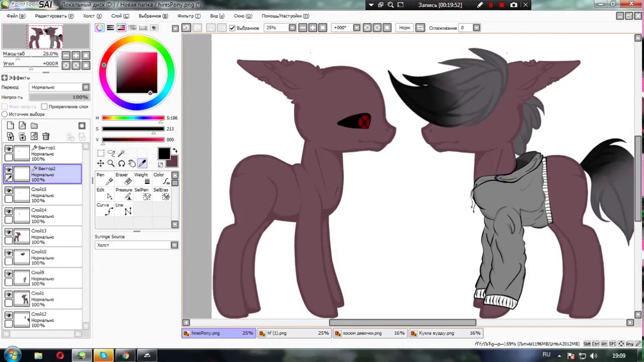The width and height of the screenshot is (644, 362).
Task: Click the Норм view button
Action: click(x=405, y=28)
